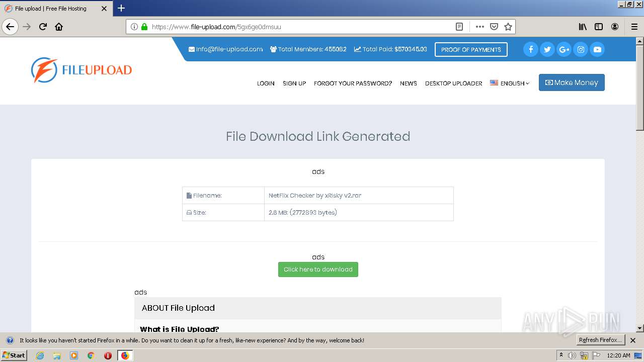The height and width of the screenshot is (362, 644).
Task: Launch Internet Explorer from taskbar
Action: coord(40,355)
